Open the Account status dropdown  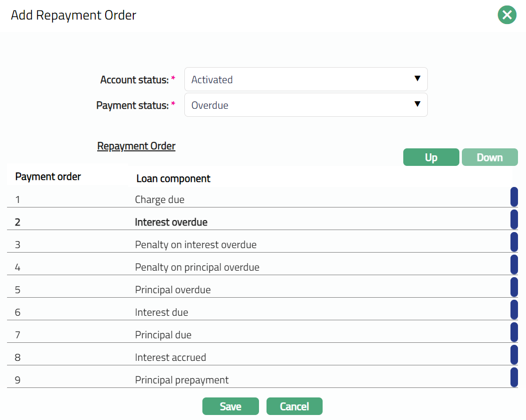306,80
